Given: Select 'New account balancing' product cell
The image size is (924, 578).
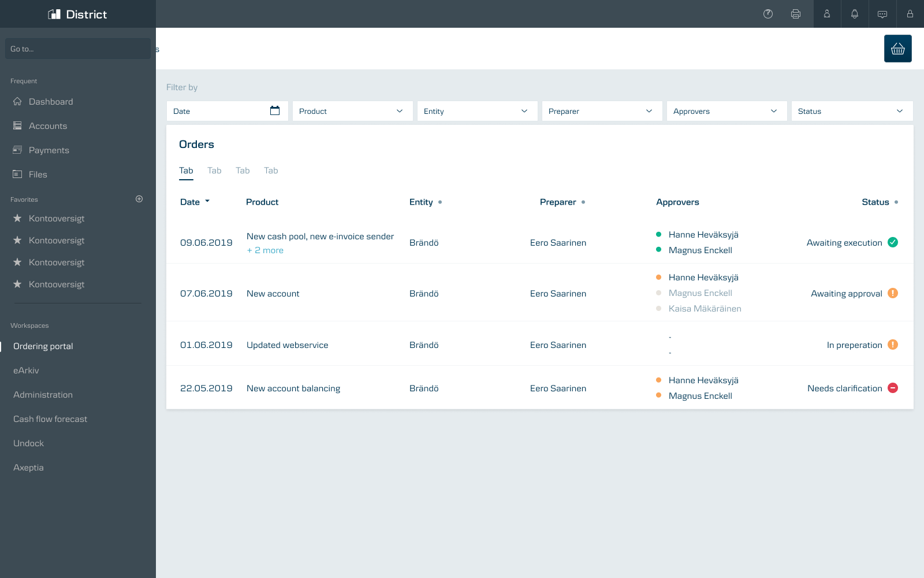Looking at the screenshot, I should [x=293, y=388].
